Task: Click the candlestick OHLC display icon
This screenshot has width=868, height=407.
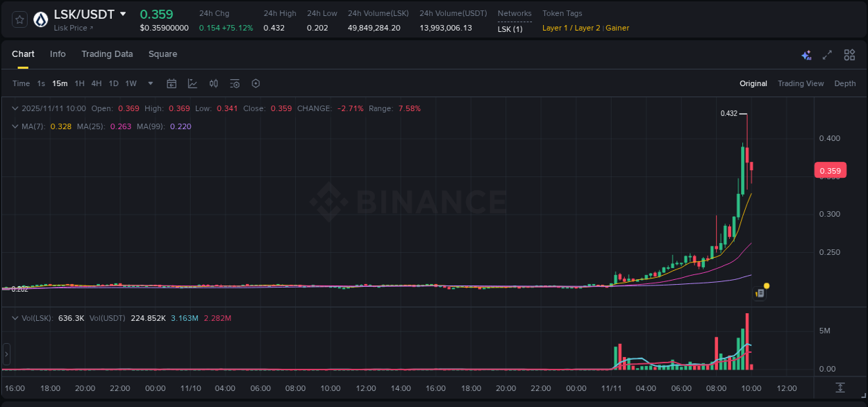Action: click(x=213, y=83)
